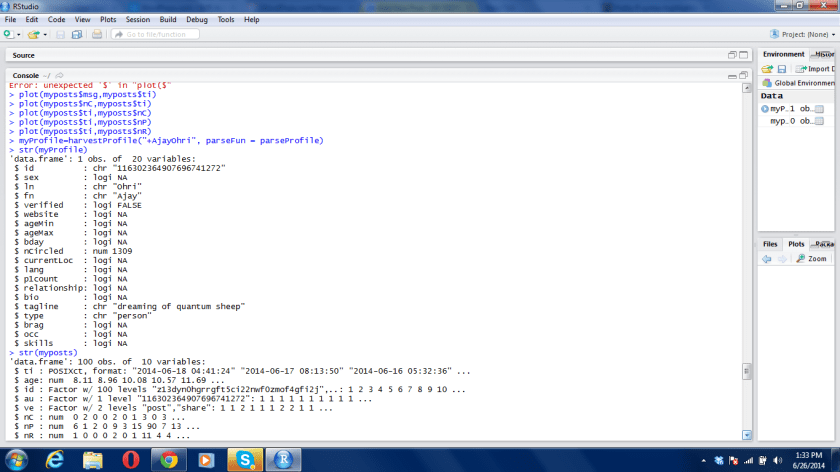Open the View menu
This screenshot has width=840, height=472.
pos(82,19)
